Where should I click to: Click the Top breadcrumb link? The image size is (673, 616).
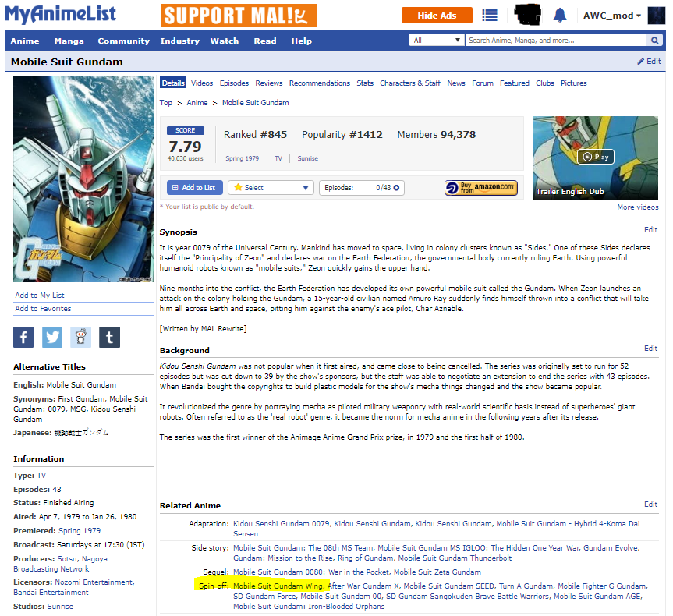coord(165,103)
